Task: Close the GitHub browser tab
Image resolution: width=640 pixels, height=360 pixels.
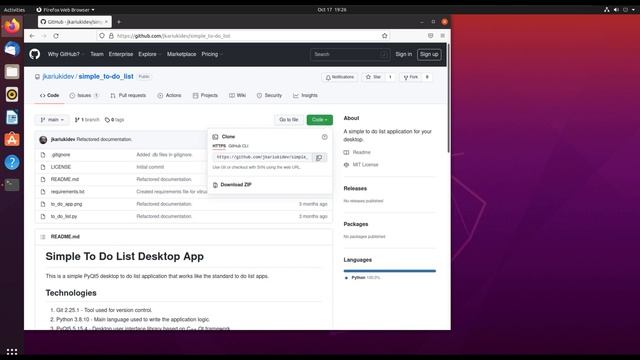Action: pos(107,22)
